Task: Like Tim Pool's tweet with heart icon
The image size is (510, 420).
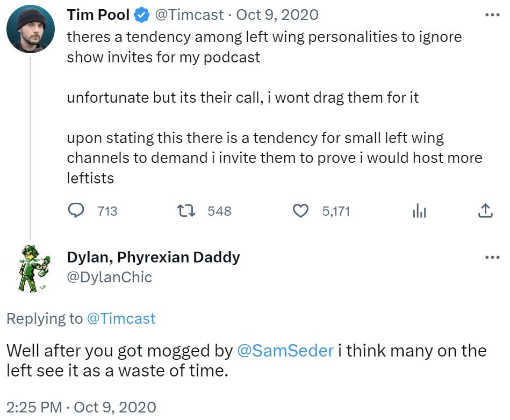Action: pyautogui.click(x=300, y=211)
